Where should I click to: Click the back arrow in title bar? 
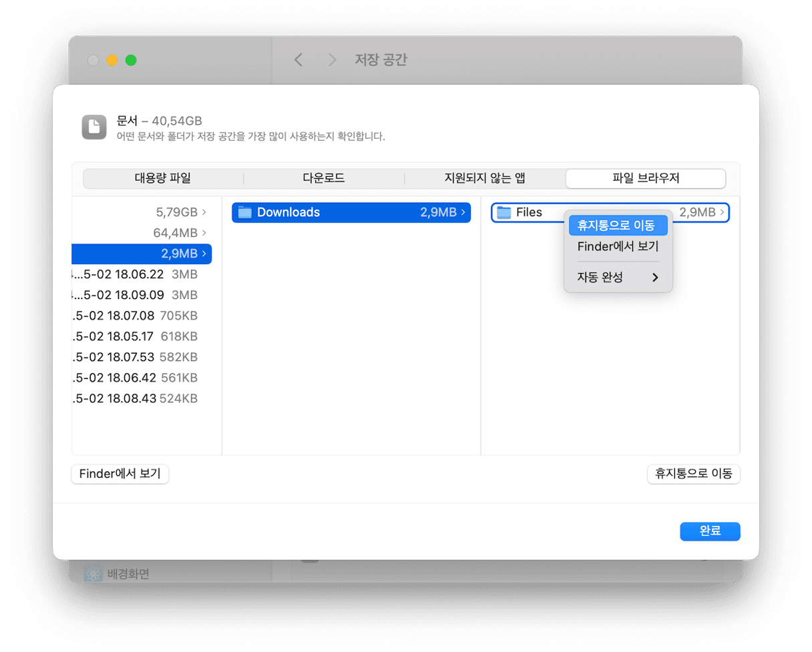pyautogui.click(x=298, y=60)
